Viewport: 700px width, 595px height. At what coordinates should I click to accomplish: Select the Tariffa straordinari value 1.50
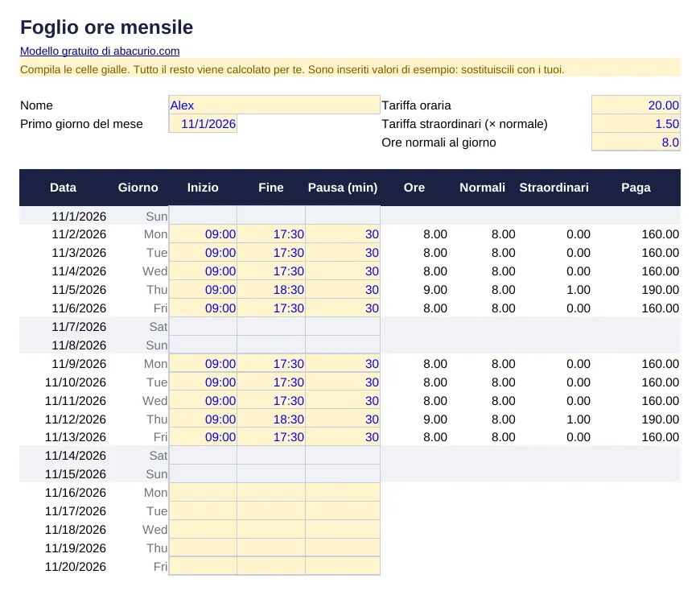(x=636, y=124)
